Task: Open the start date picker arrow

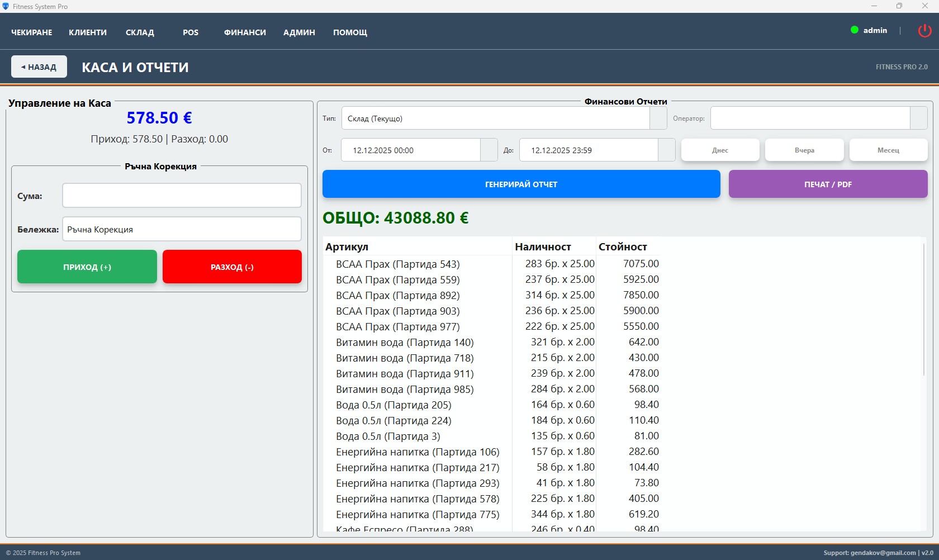Action: (x=489, y=150)
